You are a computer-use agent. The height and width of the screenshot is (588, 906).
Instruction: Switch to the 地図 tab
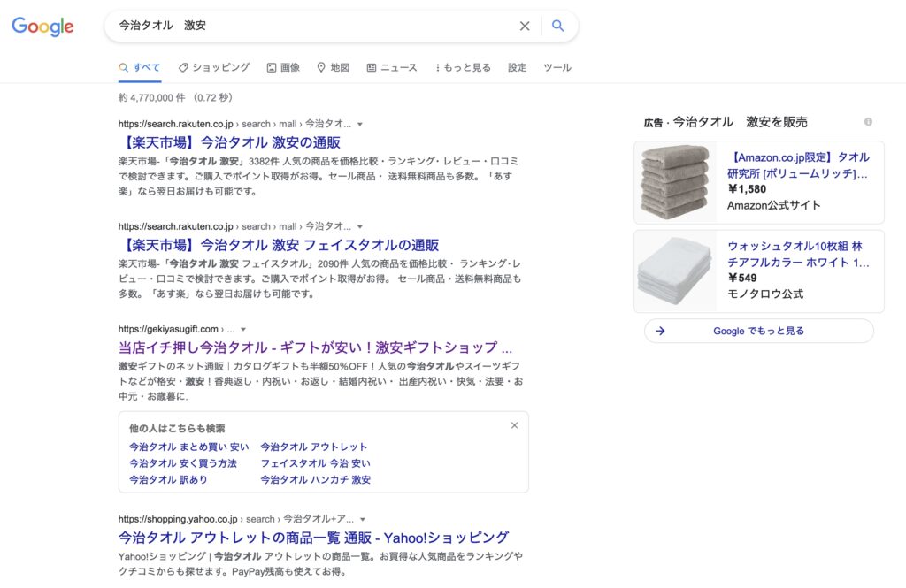pos(334,67)
